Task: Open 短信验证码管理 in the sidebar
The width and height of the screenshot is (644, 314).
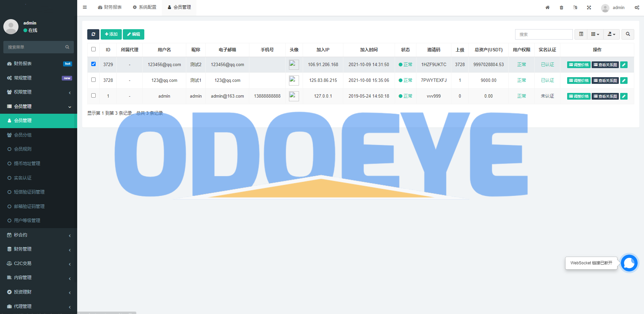Action: click(39, 192)
